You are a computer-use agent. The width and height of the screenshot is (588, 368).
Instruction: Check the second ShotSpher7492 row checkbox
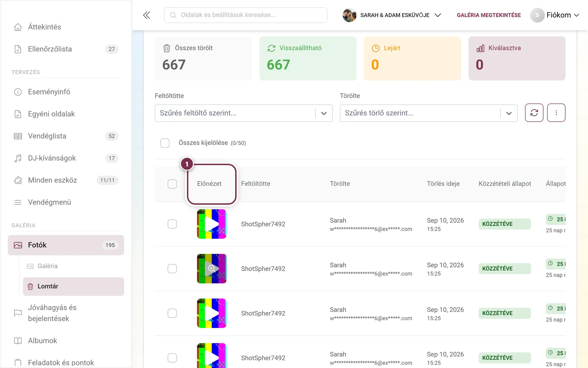click(172, 269)
